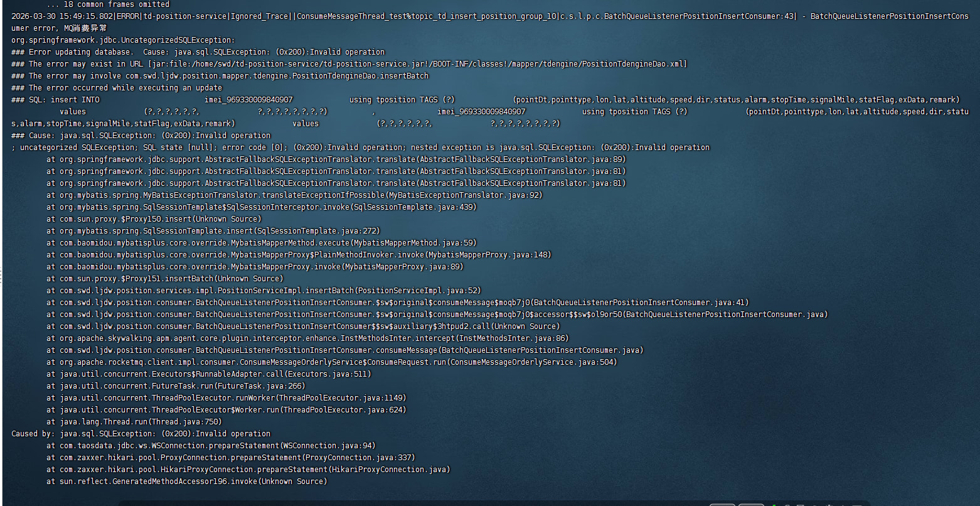The height and width of the screenshot is (506, 980).
Task: Click the left edge panel drag handle
Action: click(1, 275)
